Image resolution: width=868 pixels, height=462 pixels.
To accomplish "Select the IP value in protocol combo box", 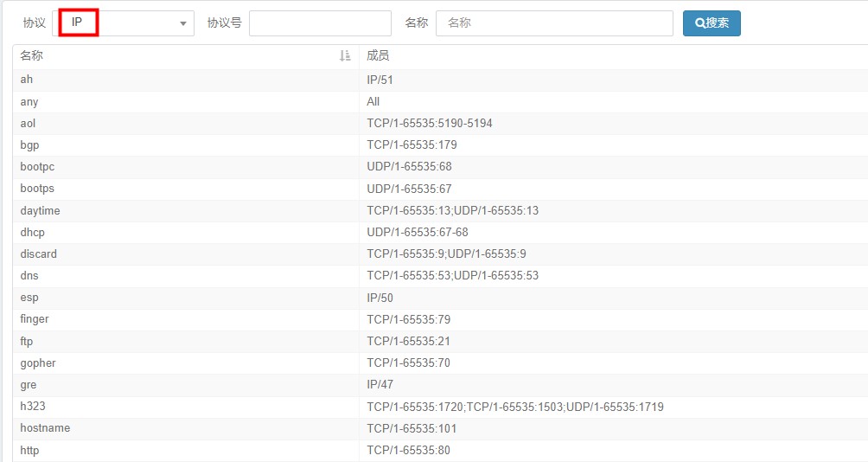I will click(78, 22).
